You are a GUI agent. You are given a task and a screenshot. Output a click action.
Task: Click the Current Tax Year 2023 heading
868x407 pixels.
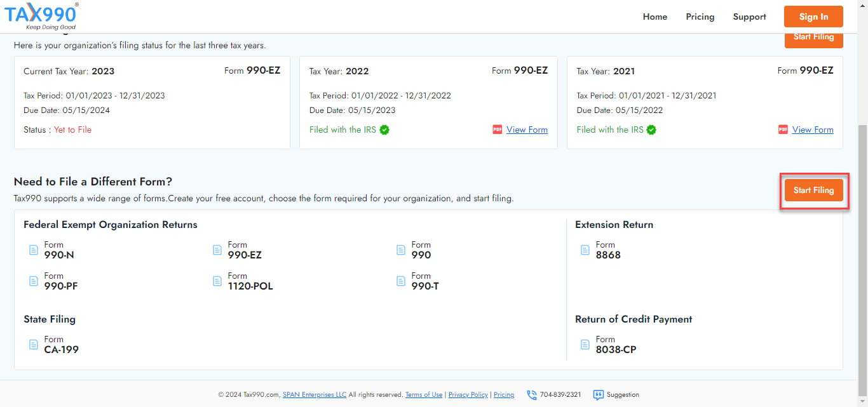coord(69,71)
